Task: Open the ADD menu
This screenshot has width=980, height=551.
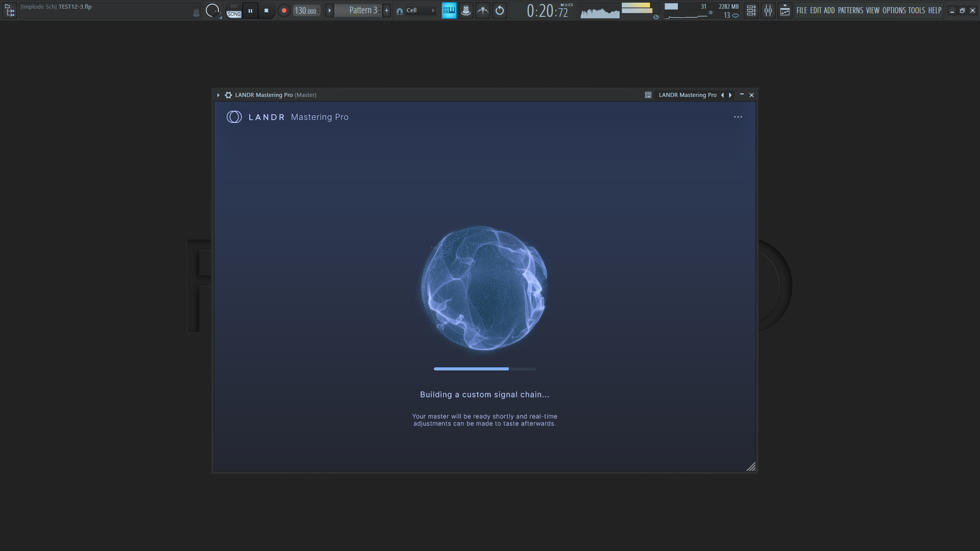Action: tap(829, 10)
